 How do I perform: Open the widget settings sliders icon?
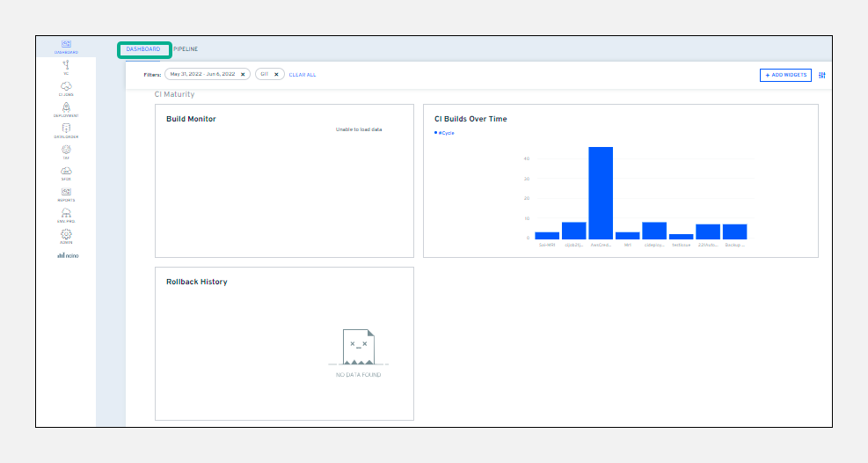(822, 76)
